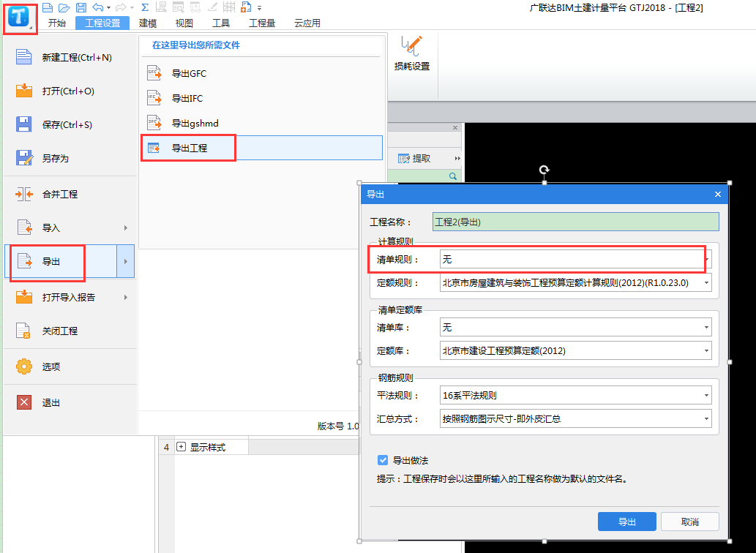756x553 pixels.
Task: Click the 导出IFC option
Action: pos(262,98)
